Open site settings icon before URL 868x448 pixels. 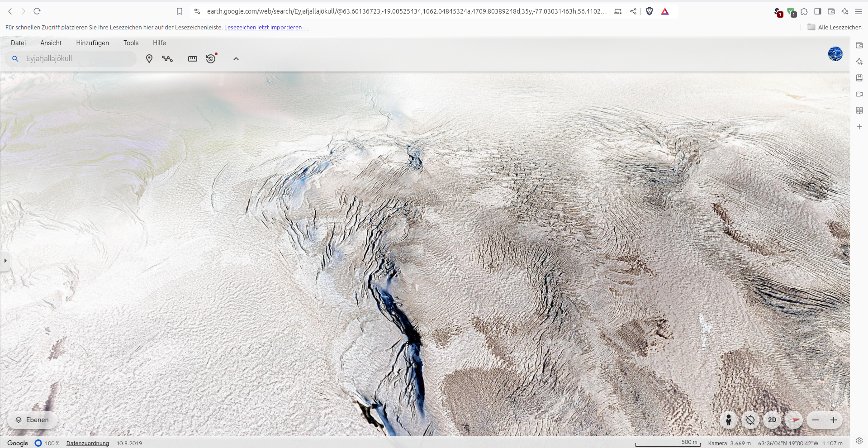197,11
